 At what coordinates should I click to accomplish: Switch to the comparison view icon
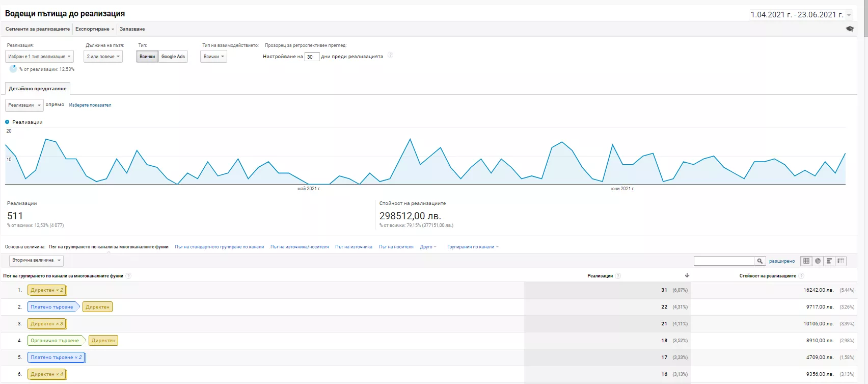point(840,261)
